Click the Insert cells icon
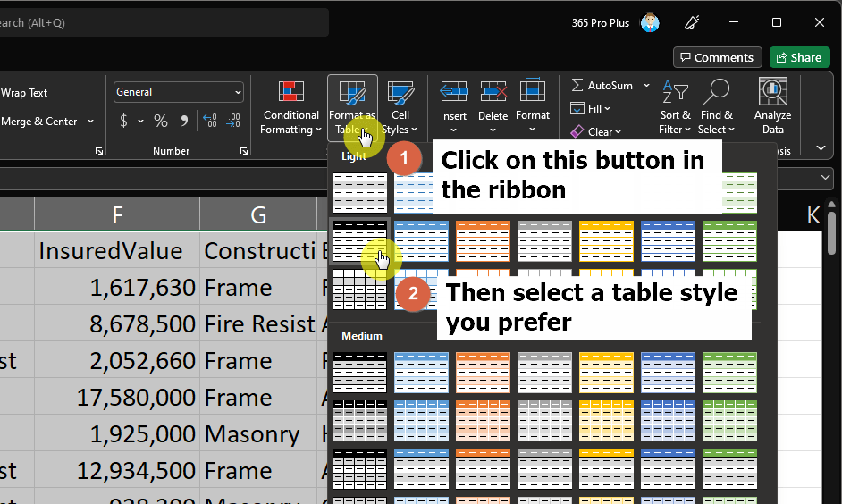This screenshot has width=842, height=504. pyautogui.click(x=454, y=92)
